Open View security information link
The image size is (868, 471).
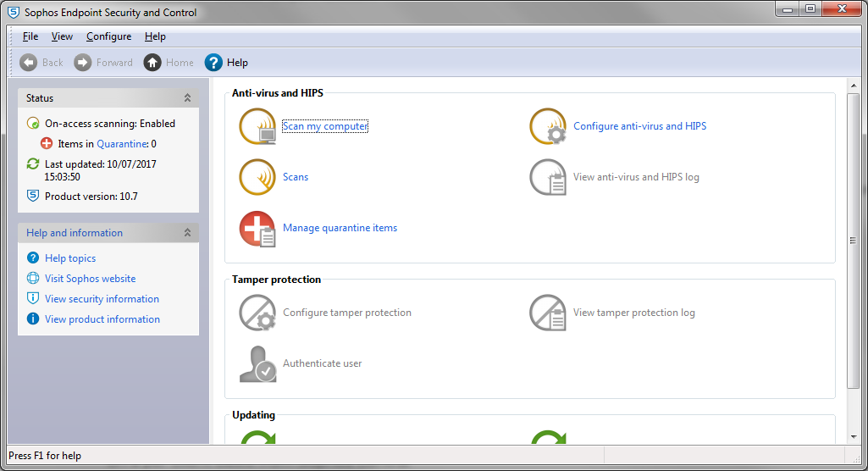102,299
